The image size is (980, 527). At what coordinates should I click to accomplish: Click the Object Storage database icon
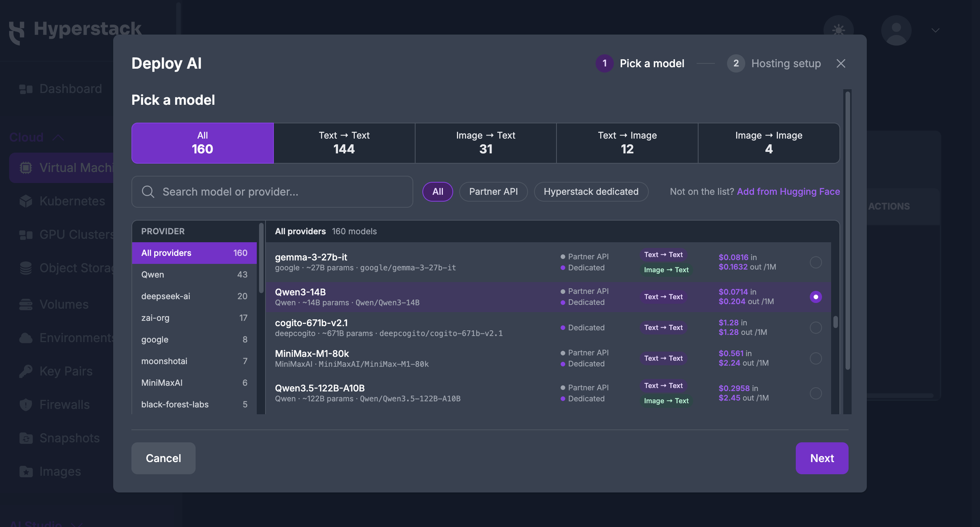click(26, 268)
